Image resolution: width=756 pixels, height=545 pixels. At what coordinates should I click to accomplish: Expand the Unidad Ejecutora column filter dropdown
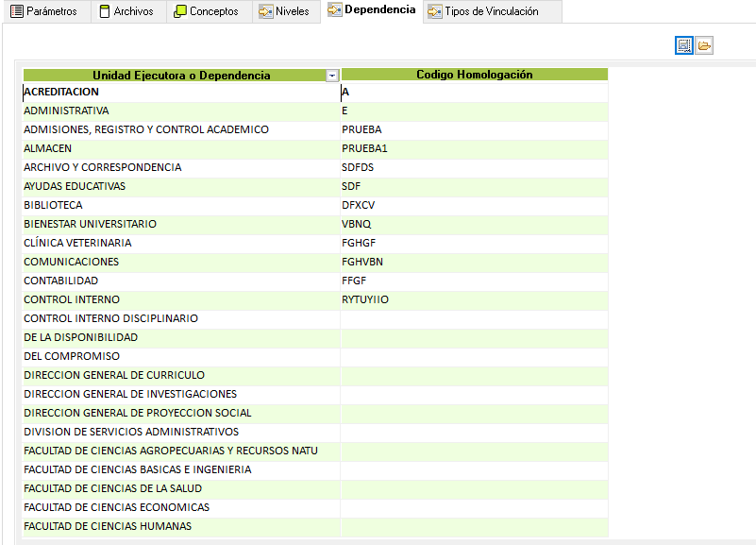click(x=331, y=76)
